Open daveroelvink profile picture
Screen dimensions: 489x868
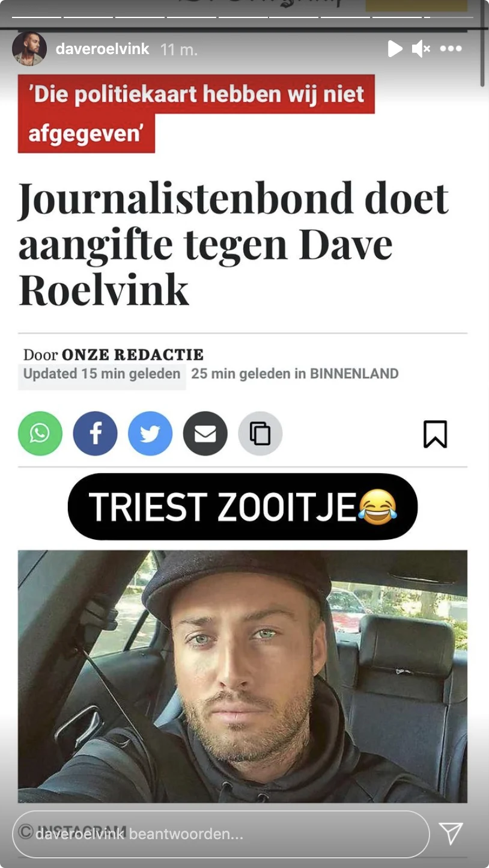[x=29, y=49]
